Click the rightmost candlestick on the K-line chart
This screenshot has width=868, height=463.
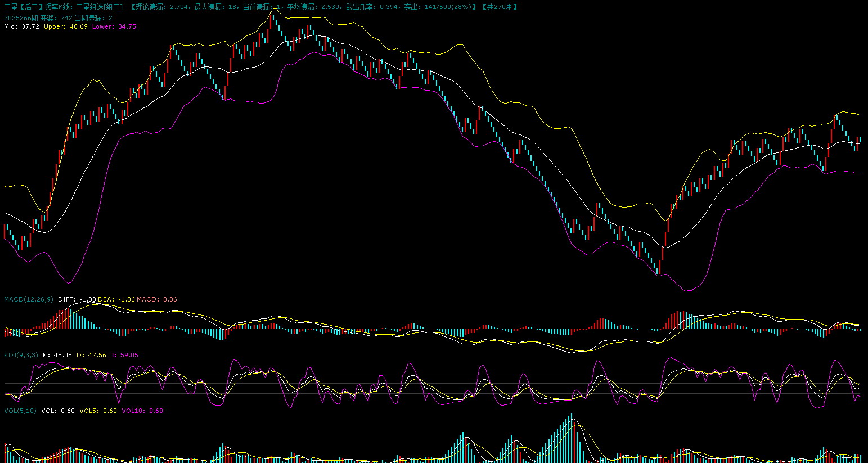[x=860, y=140]
